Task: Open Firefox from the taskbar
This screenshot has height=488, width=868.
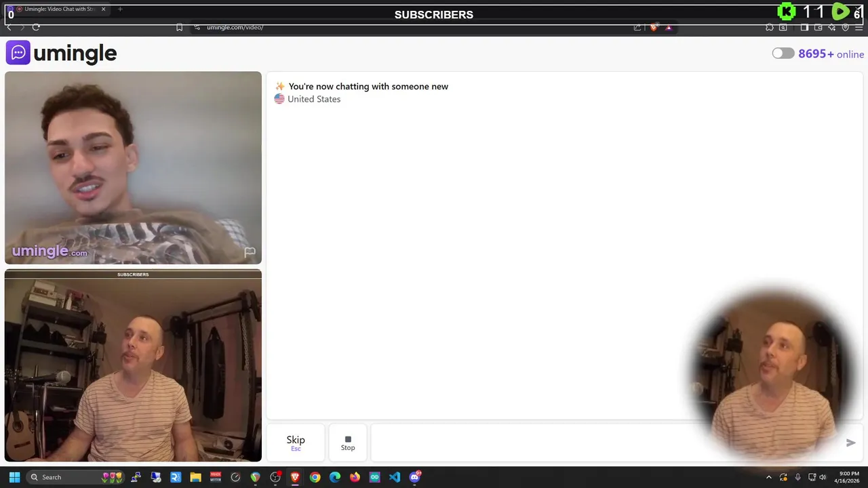Action: click(x=355, y=477)
